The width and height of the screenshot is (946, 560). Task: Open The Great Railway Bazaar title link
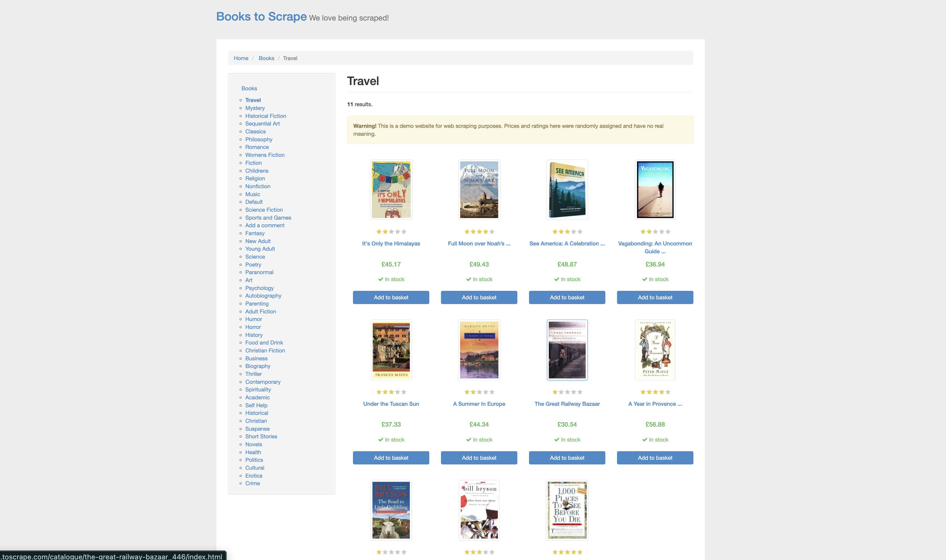click(x=567, y=404)
